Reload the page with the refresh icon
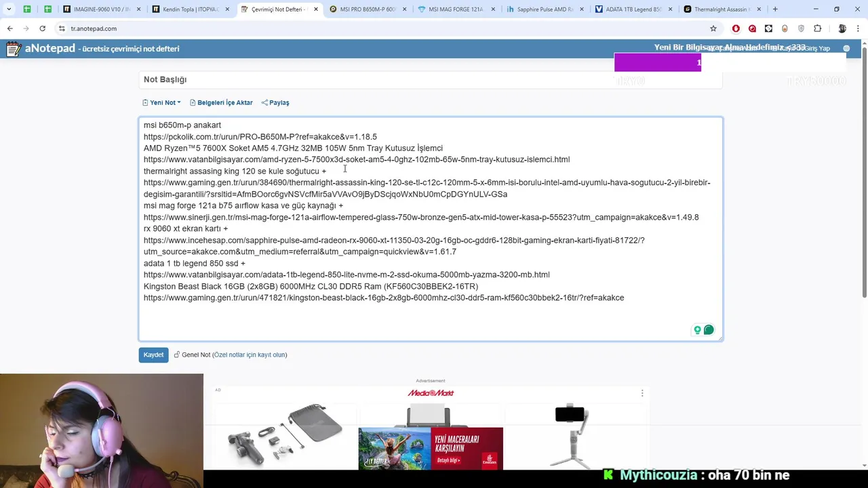The height and width of the screenshot is (488, 868). (42, 28)
